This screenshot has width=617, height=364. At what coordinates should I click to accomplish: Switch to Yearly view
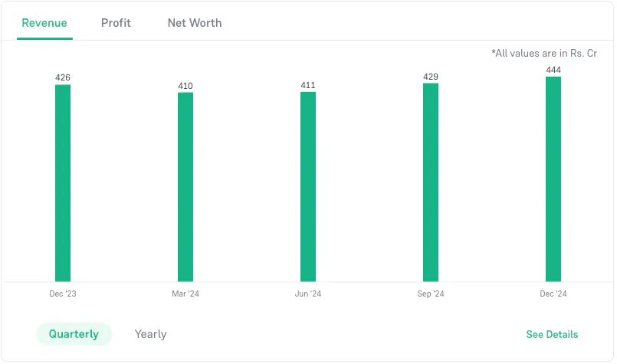point(151,334)
